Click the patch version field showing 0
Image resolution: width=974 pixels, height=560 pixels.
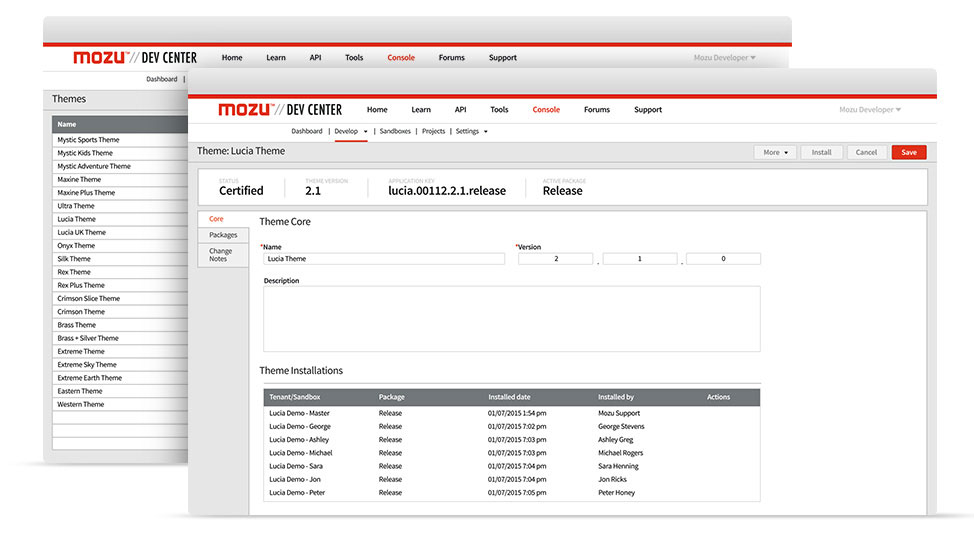click(723, 259)
